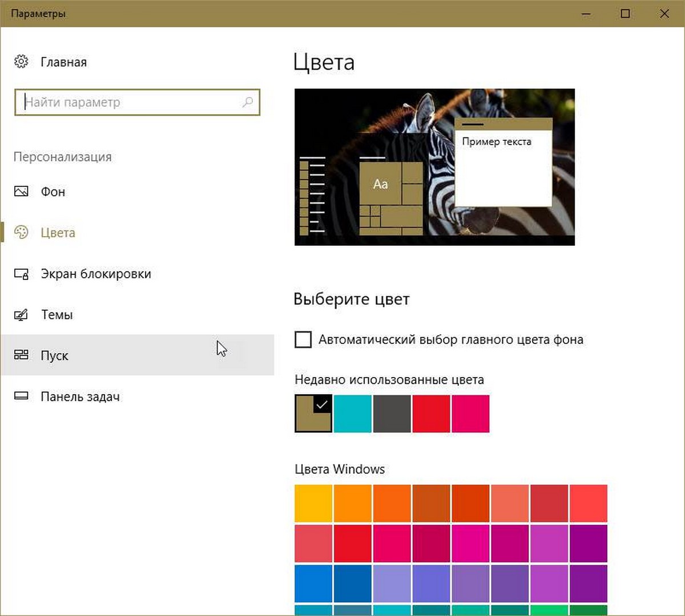Image resolution: width=685 pixels, height=616 pixels.
Task: Pick the dark gray recently used color
Action: click(392, 414)
